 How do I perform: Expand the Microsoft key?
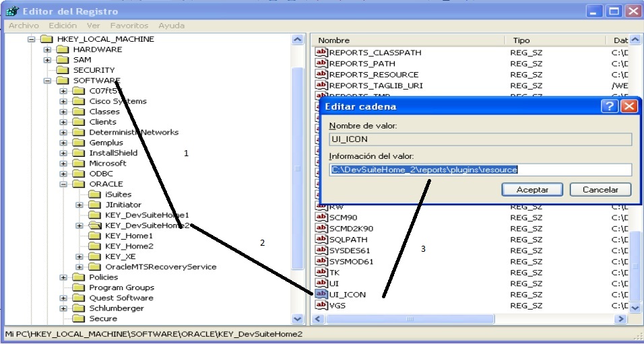(63, 164)
